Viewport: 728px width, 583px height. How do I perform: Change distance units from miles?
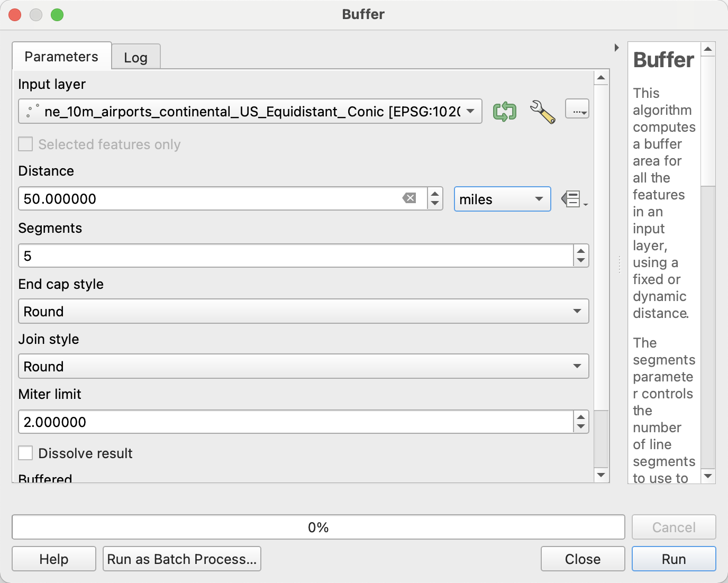[502, 199]
